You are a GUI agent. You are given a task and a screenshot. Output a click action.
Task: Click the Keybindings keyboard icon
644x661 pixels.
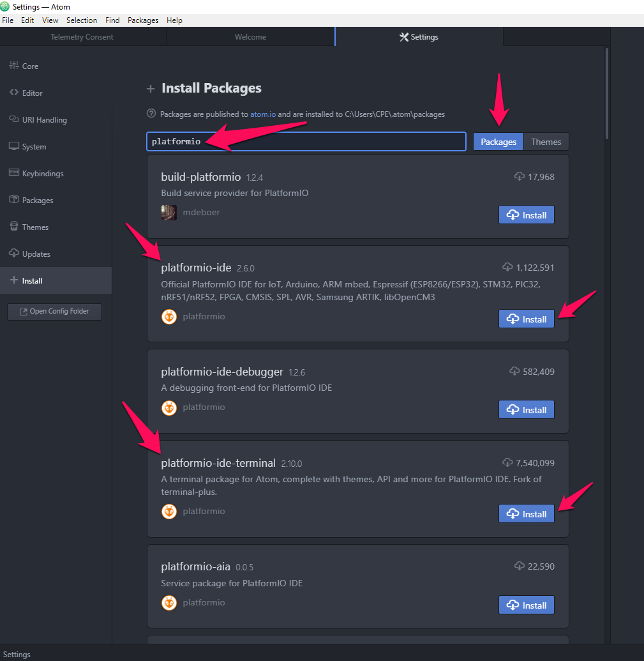14,173
